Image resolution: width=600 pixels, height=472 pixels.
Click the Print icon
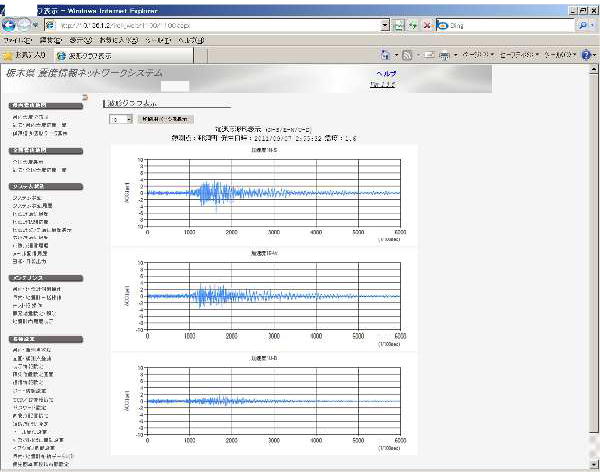[x=444, y=56]
